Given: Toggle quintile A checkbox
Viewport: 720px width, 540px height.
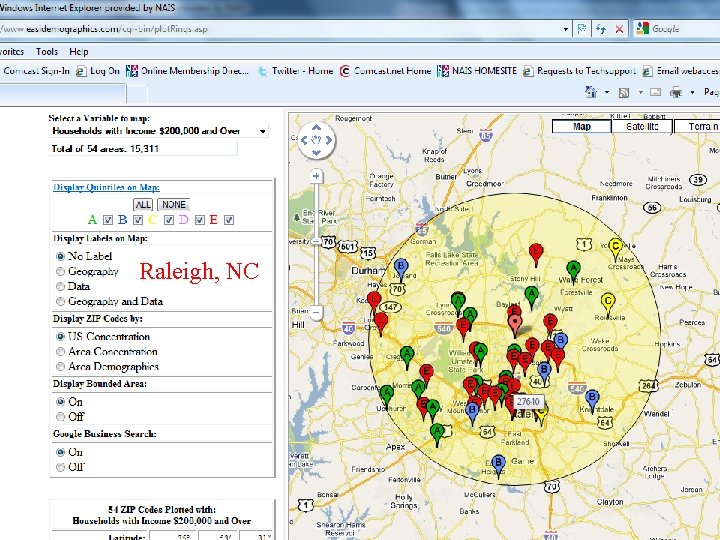Looking at the screenshot, I should pos(108,220).
